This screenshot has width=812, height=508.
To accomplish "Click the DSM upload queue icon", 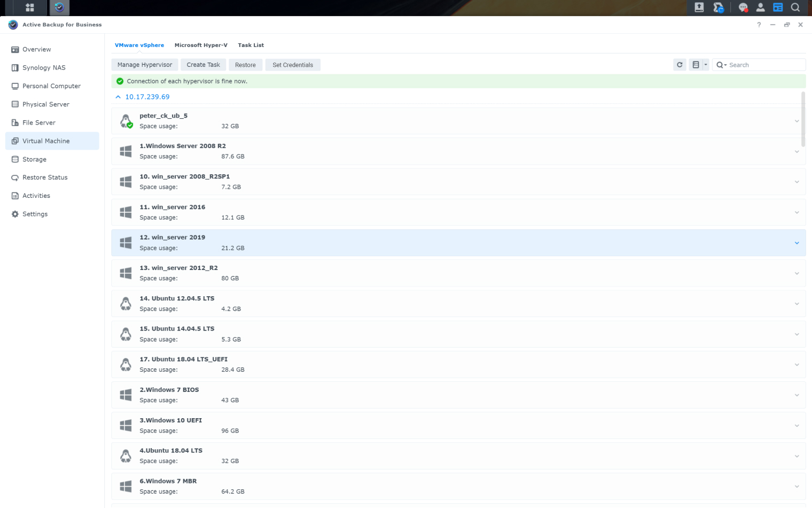I will 699,7.
